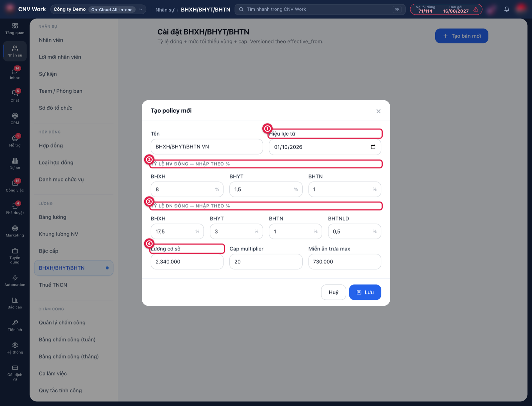Screen dimensions: 532x406
Task: Open the calendar picker in Hiệu lực từ
Action: (373, 147)
